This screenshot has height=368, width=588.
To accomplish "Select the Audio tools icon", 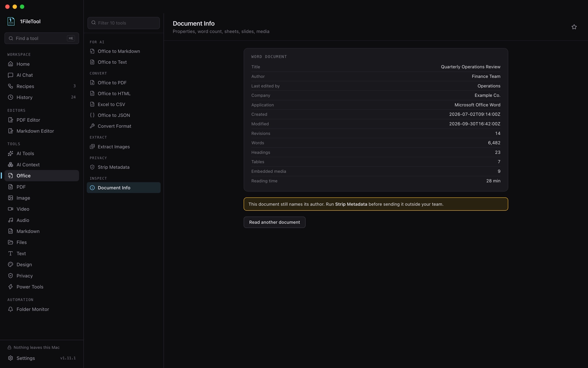I will pyautogui.click(x=11, y=220).
